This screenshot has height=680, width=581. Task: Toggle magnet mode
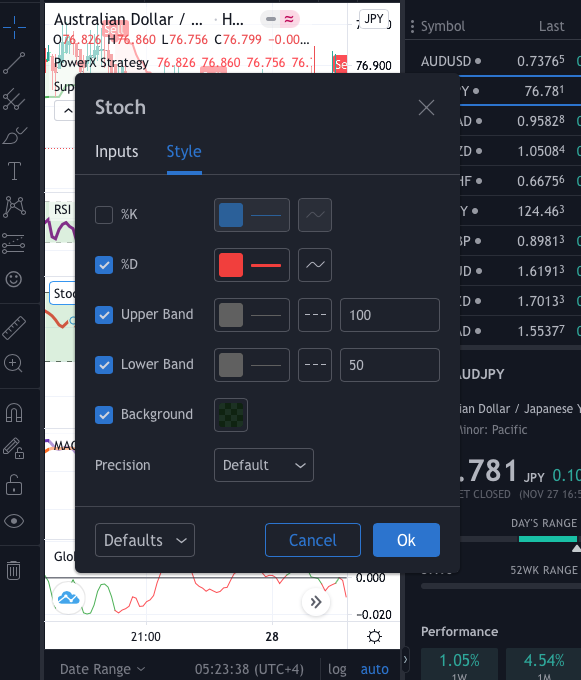coord(14,412)
